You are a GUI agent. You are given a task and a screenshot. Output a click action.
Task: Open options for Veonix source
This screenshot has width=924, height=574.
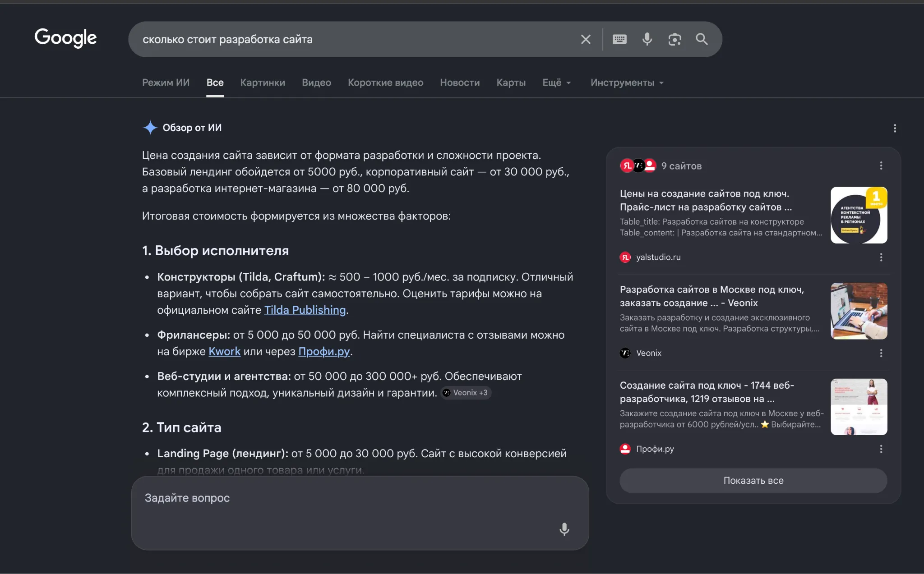coord(881,353)
